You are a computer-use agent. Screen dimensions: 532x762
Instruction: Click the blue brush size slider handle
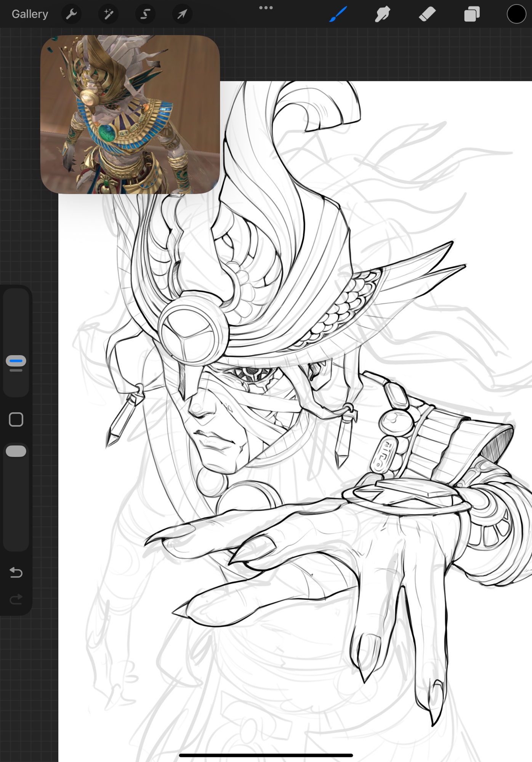16,361
